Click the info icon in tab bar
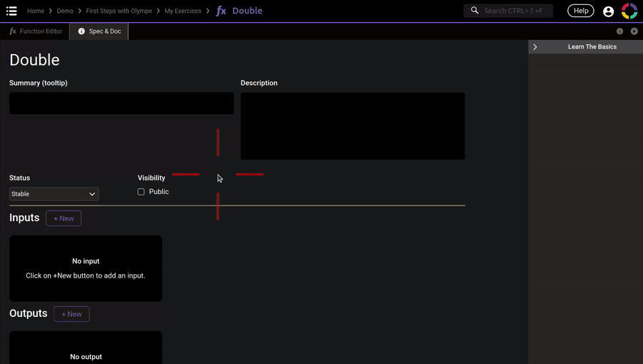This screenshot has width=643, height=364. pos(619,31)
